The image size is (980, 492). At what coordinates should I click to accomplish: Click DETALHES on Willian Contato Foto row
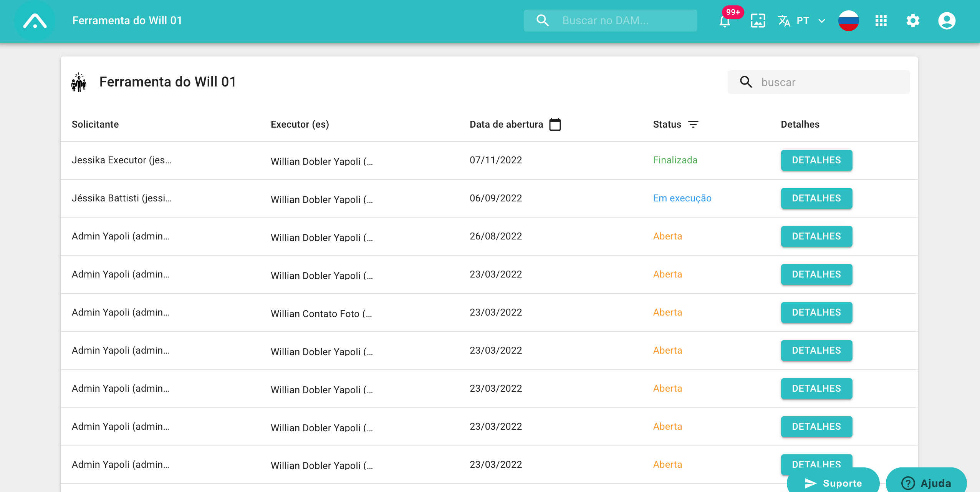[x=816, y=312]
